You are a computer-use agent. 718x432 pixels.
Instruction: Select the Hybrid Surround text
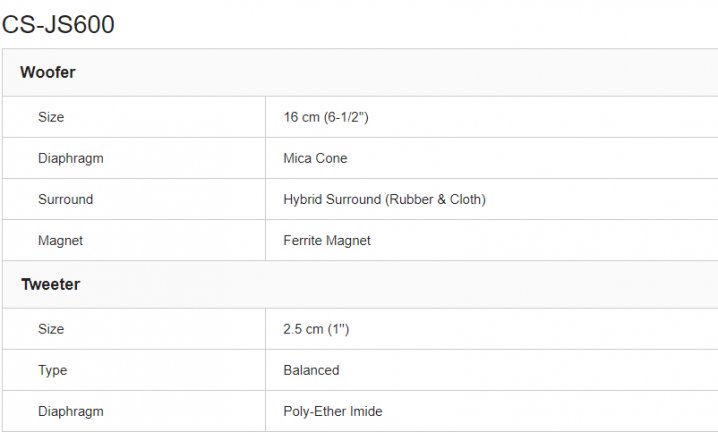[x=332, y=199]
